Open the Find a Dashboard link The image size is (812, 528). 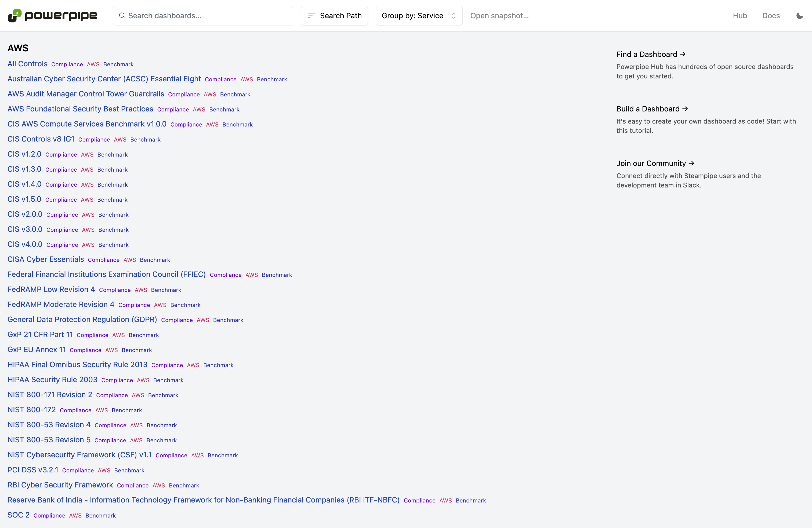(647, 54)
